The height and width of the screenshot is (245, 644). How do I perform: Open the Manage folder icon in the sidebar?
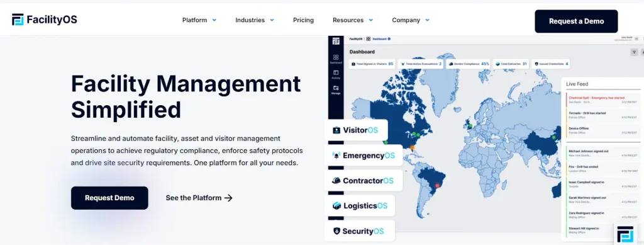336,88
